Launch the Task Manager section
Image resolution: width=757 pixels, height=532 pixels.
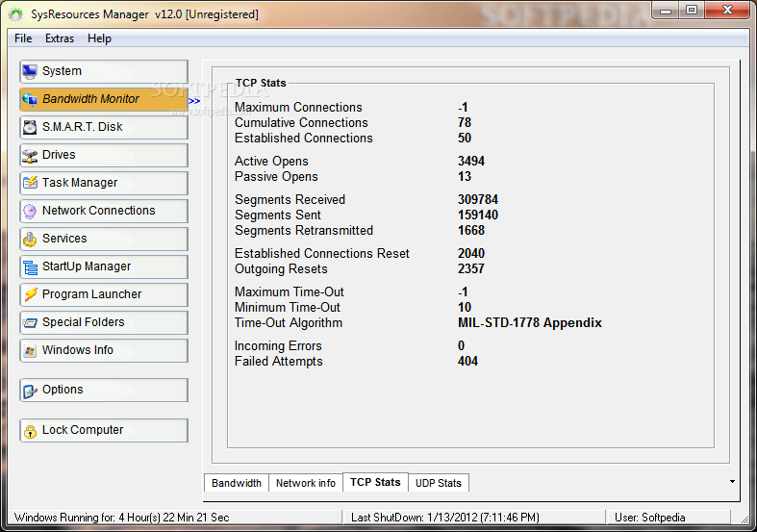[x=104, y=183]
